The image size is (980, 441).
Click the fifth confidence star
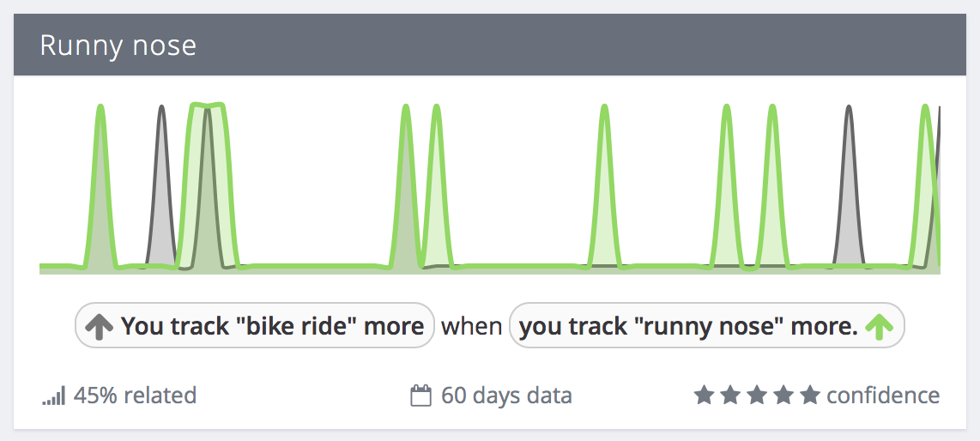tap(810, 395)
